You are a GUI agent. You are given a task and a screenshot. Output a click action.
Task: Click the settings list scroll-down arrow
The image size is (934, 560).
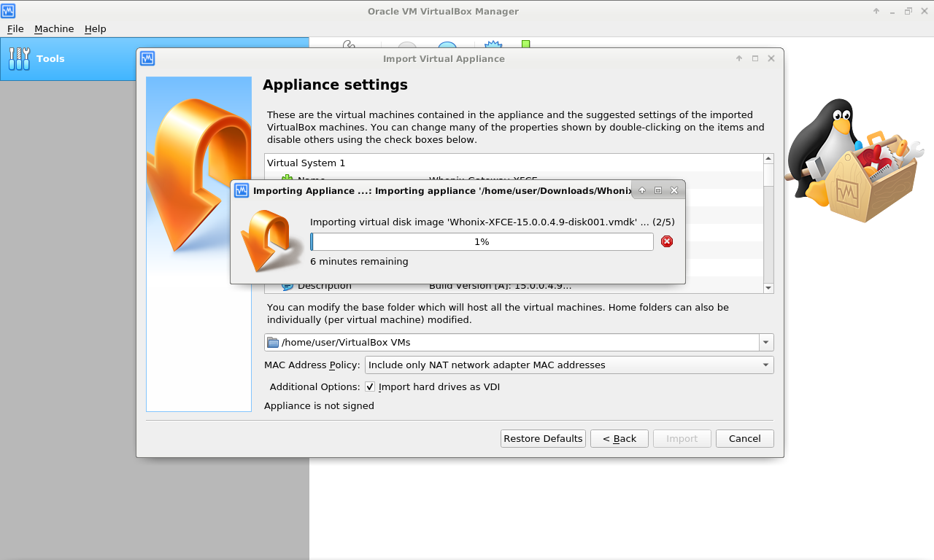click(768, 288)
